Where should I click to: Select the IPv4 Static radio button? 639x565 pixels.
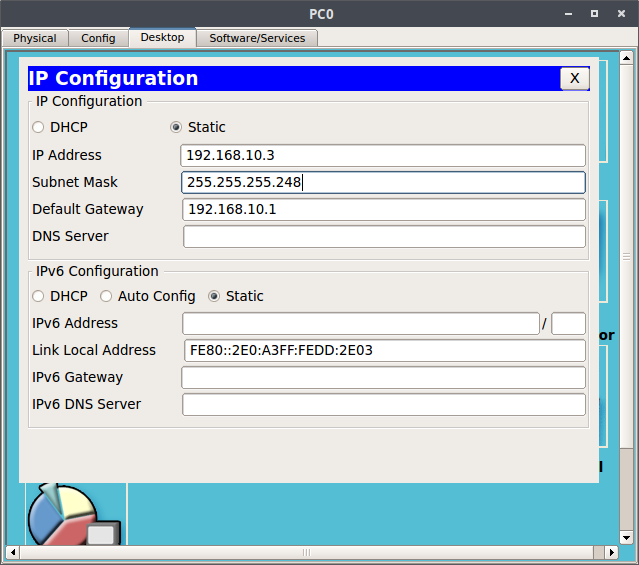(x=176, y=127)
